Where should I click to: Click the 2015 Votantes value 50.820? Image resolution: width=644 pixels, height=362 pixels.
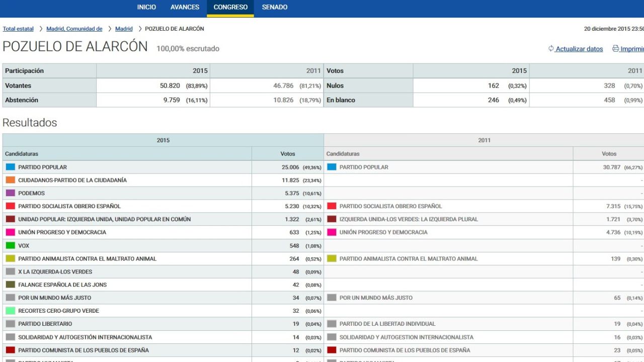(x=170, y=86)
